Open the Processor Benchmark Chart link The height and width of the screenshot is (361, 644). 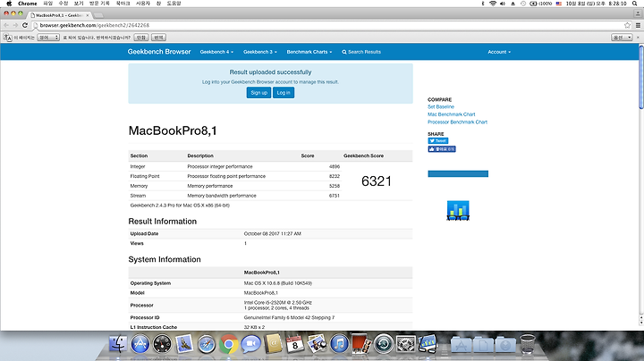click(x=458, y=122)
